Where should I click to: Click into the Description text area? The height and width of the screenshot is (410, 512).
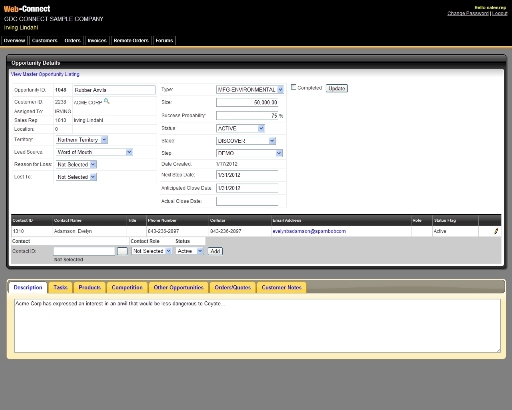point(257,326)
